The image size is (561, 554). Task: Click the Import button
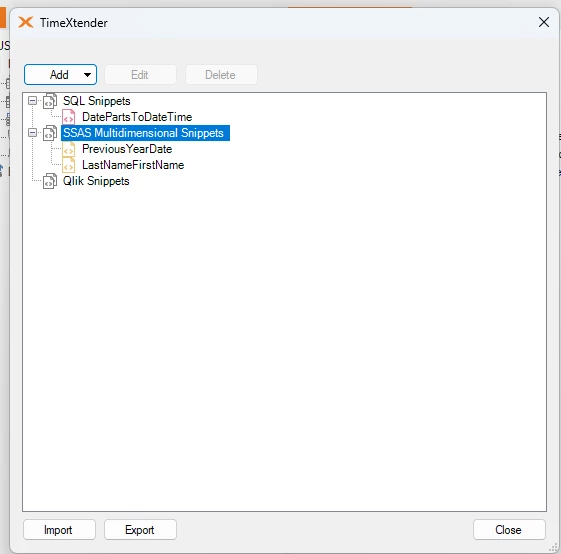pyautogui.click(x=59, y=529)
